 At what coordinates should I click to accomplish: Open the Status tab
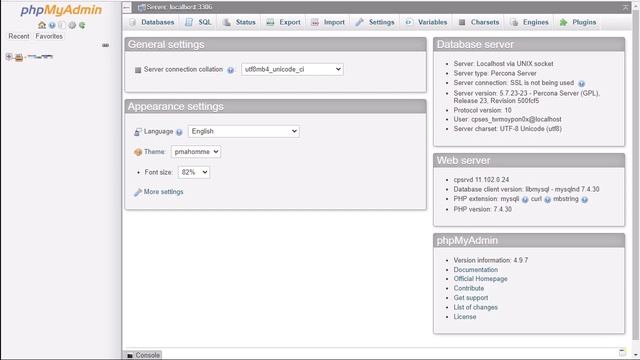(239, 22)
